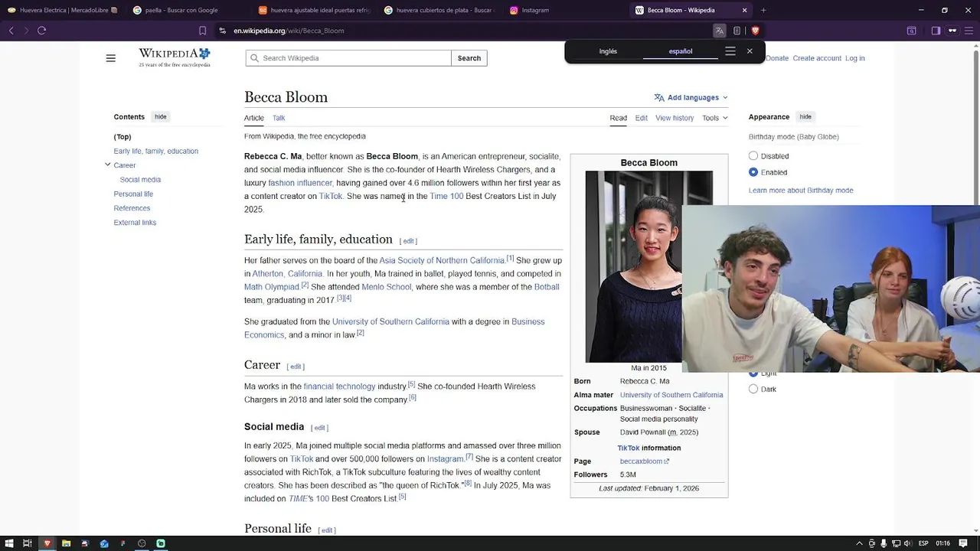Click the browser back arrow
Screen dimensions: 980x551
(11, 31)
